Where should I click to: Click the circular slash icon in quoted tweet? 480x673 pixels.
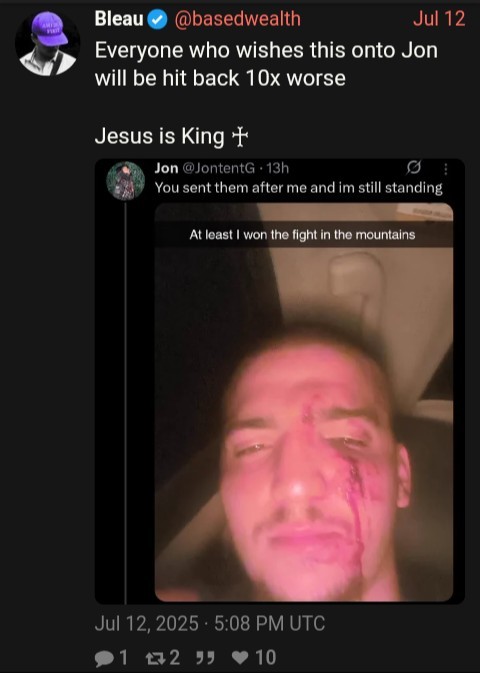click(x=414, y=168)
